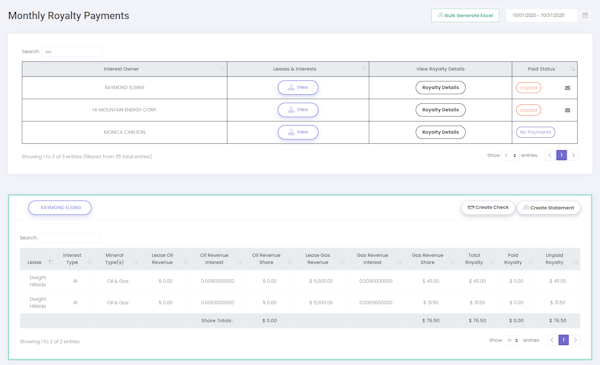Click MONICA CARLSON owner name
Viewport: 600px width, 365px height.
(x=124, y=132)
